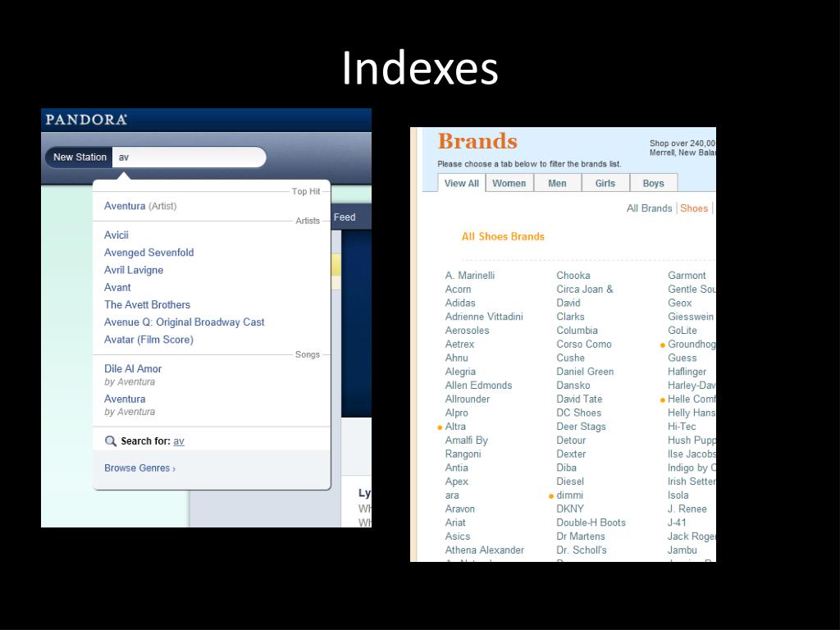The width and height of the screenshot is (840, 630).
Task: Select Avenue Q: Original Broadway Cast
Action: (185, 322)
